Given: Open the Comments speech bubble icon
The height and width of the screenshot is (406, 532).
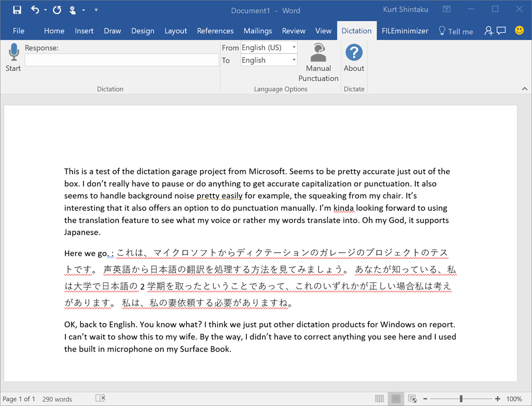Looking at the screenshot, I should pos(501,31).
